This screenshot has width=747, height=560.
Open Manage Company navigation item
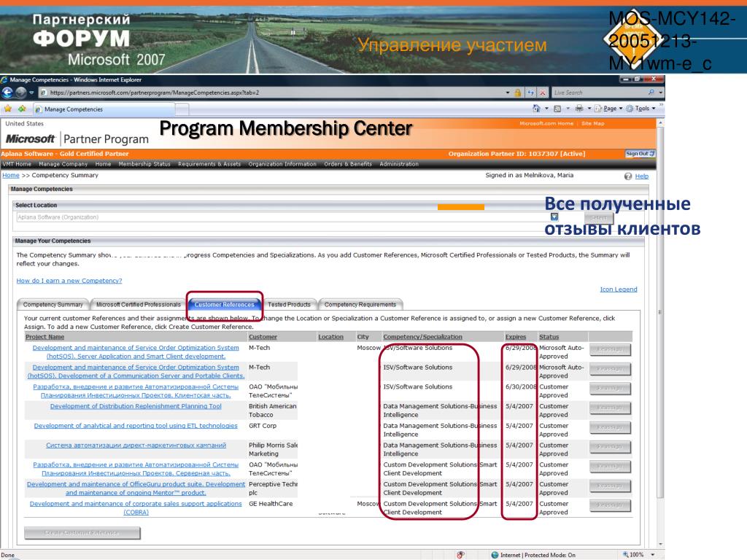coord(63,164)
